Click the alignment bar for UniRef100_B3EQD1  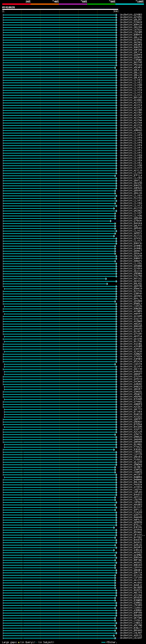(59, 449)
